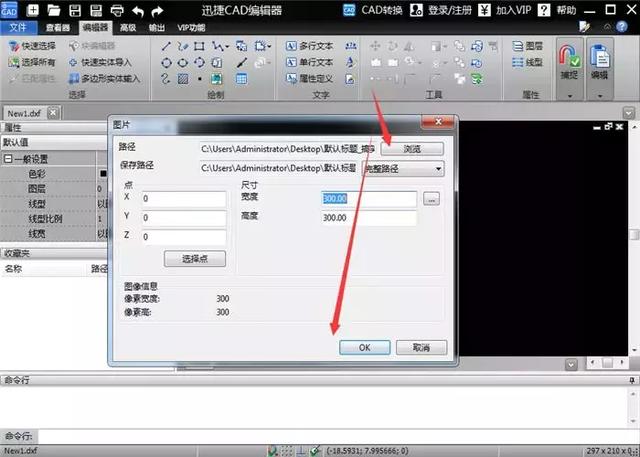640x457 pixels.
Task: Click the 快速实体导入 tool
Action: [100, 62]
